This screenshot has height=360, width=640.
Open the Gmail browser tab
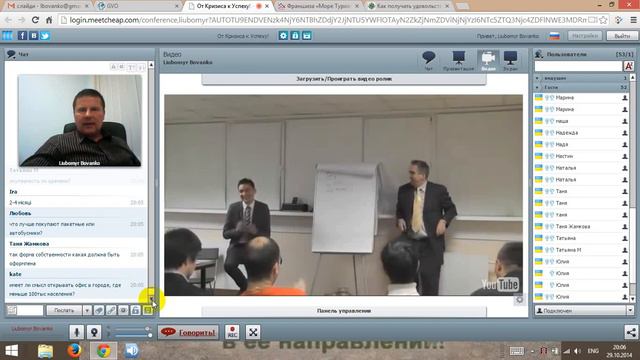(49, 6)
